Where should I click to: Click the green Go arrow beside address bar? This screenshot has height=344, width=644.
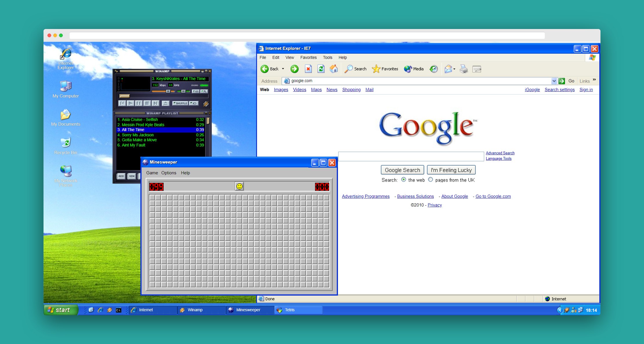pos(562,81)
